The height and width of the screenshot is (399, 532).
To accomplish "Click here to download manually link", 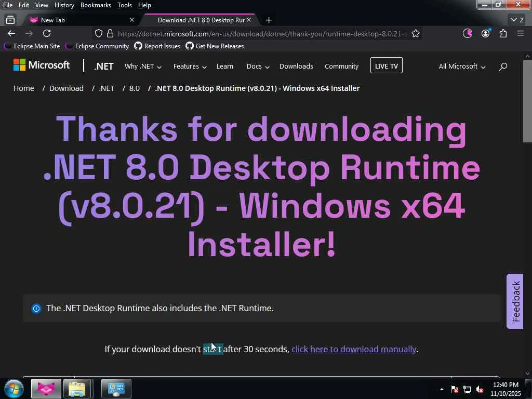I will click(x=353, y=349).
